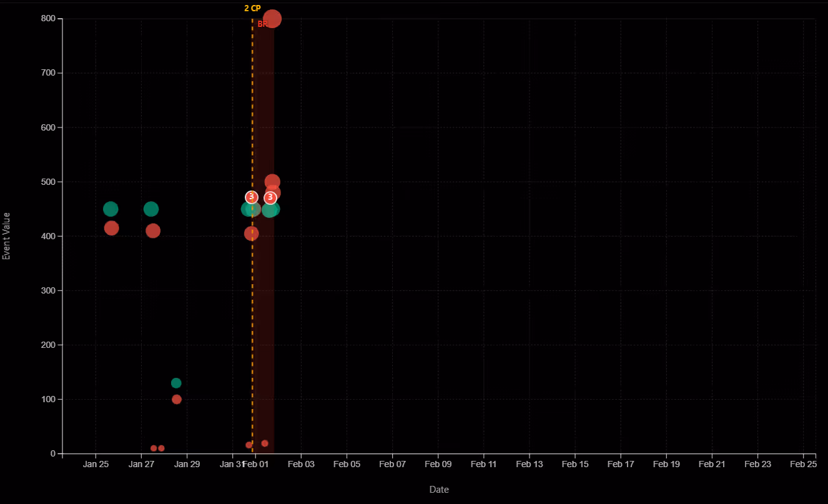The image size is (828, 504).
Task: Click the yellow 2 CP changepoint label
Action: (251, 9)
